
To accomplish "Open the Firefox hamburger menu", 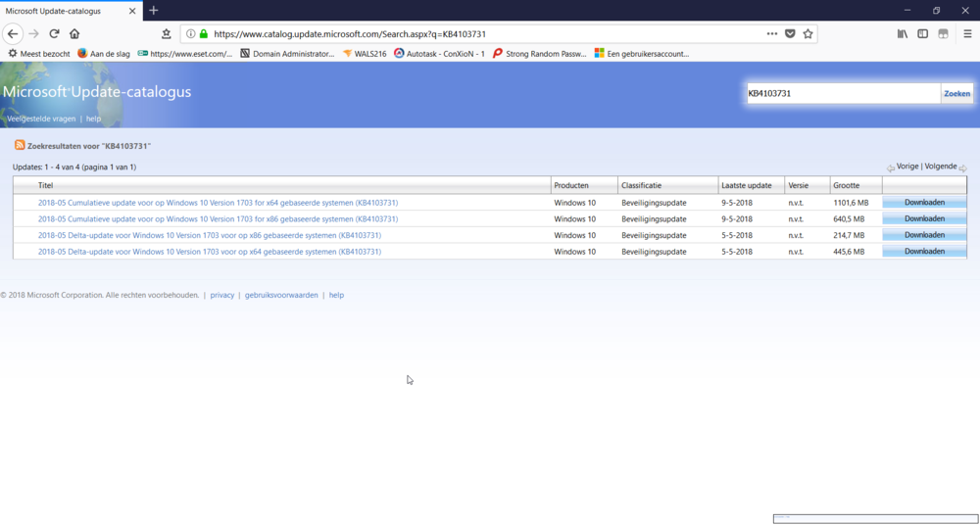I will (x=967, y=33).
